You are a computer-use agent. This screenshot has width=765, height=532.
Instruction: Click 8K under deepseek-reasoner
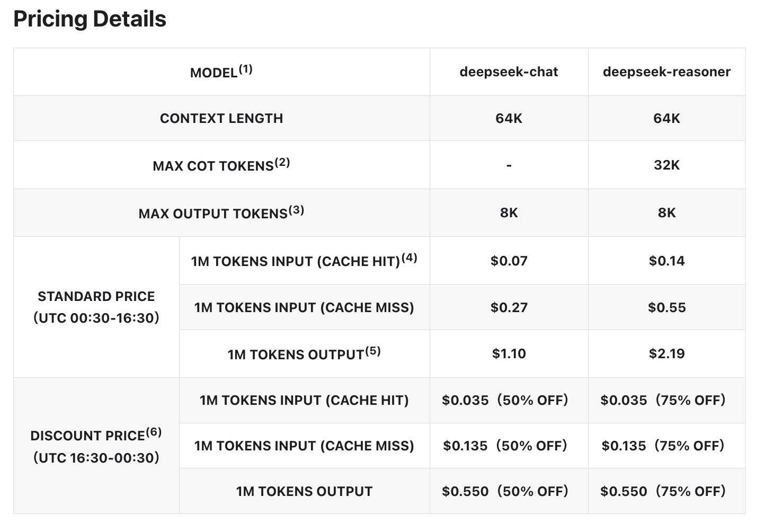tap(666, 212)
